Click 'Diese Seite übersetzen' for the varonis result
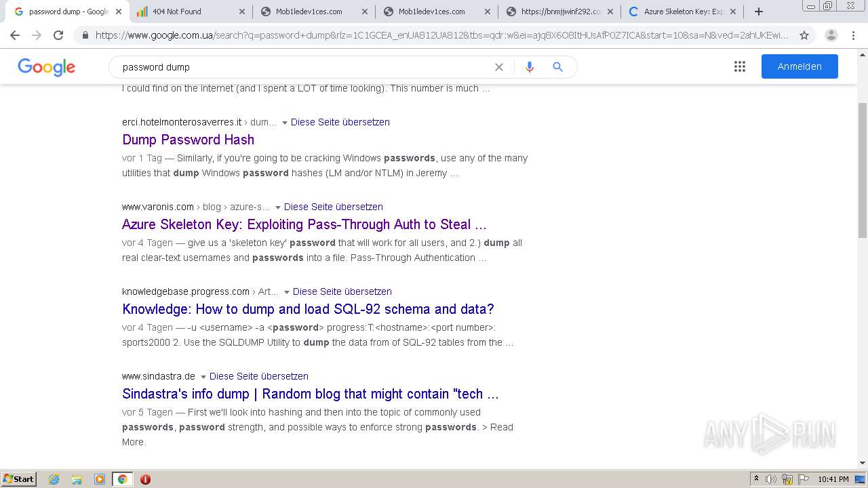This screenshot has width=868, height=488. 334,207
